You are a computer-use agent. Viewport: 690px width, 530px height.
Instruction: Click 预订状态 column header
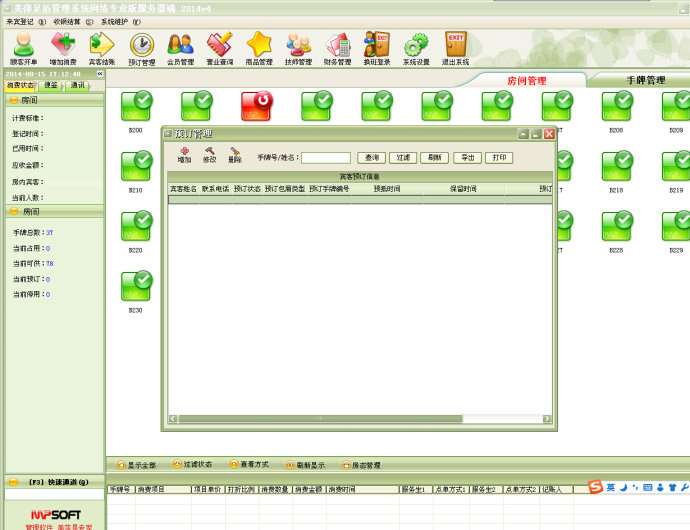click(x=247, y=189)
